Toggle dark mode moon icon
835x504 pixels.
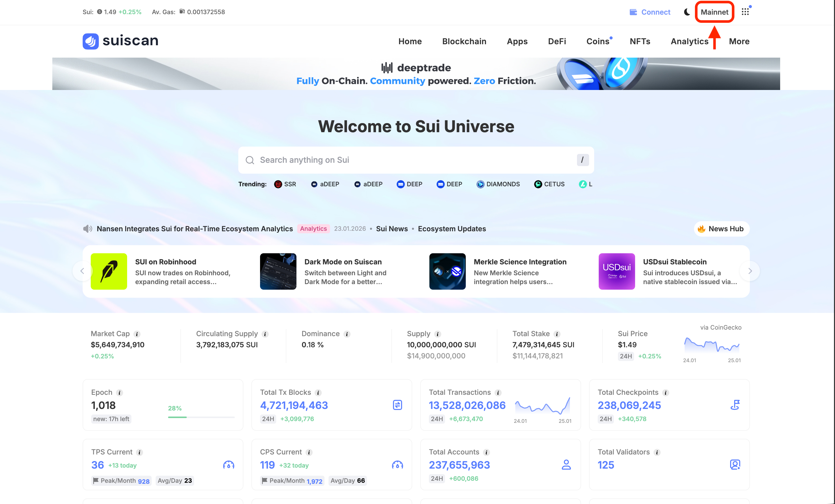[687, 12]
